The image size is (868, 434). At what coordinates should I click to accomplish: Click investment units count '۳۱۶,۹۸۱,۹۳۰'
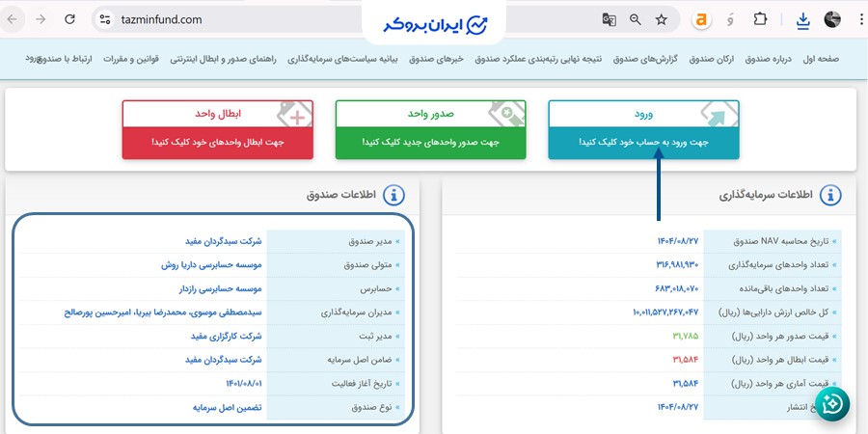676,265
